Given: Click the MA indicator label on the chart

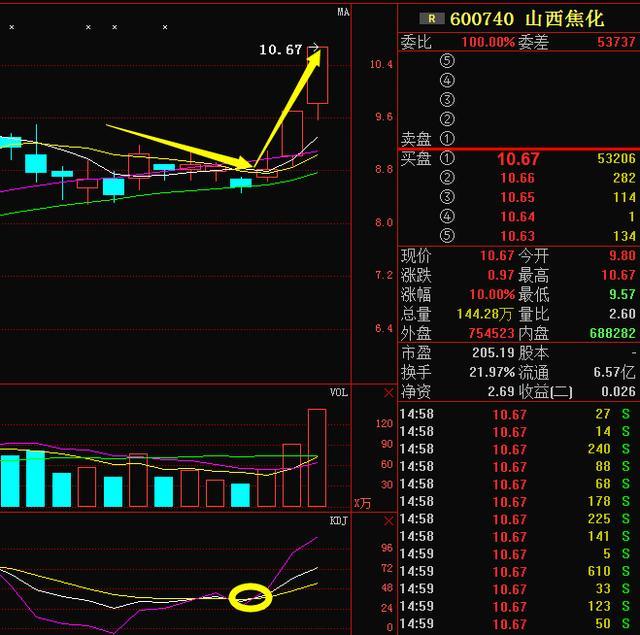Looking at the screenshot, I should pyautogui.click(x=342, y=12).
